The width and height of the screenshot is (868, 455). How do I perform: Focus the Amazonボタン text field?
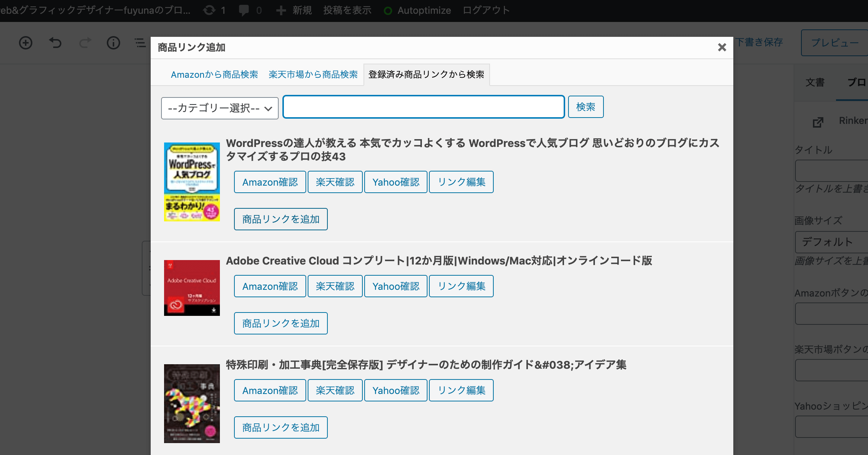[832, 314]
